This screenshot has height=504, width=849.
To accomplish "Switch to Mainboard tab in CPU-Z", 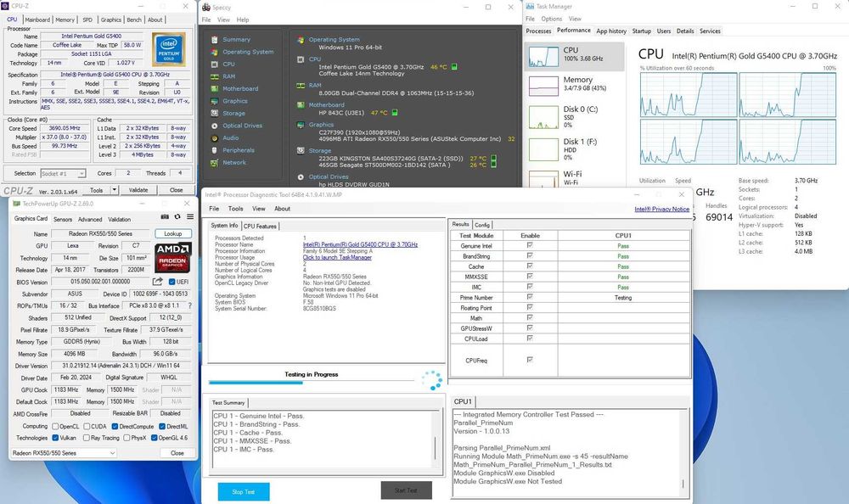I will (x=37, y=20).
